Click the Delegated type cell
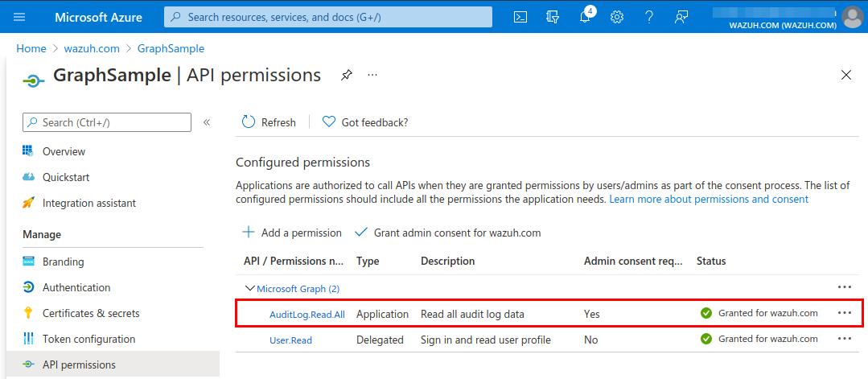868x379 pixels. coord(380,340)
